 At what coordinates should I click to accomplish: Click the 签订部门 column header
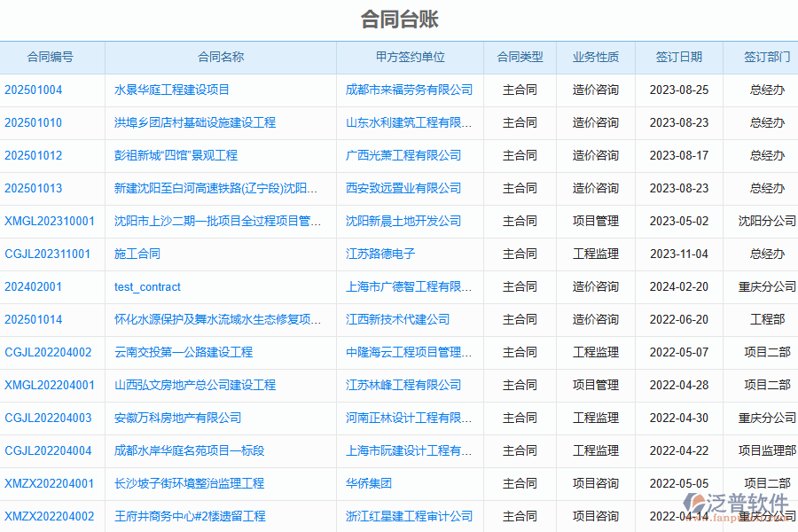767,57
